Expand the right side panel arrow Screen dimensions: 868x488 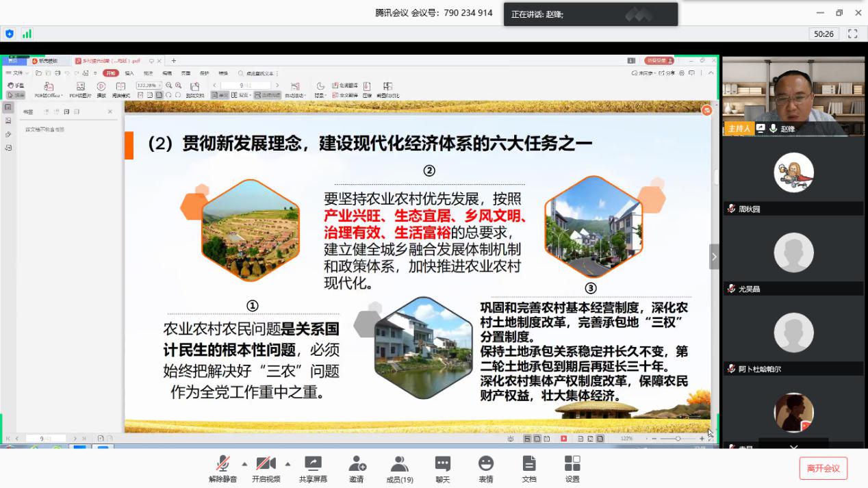pos(713,257)
